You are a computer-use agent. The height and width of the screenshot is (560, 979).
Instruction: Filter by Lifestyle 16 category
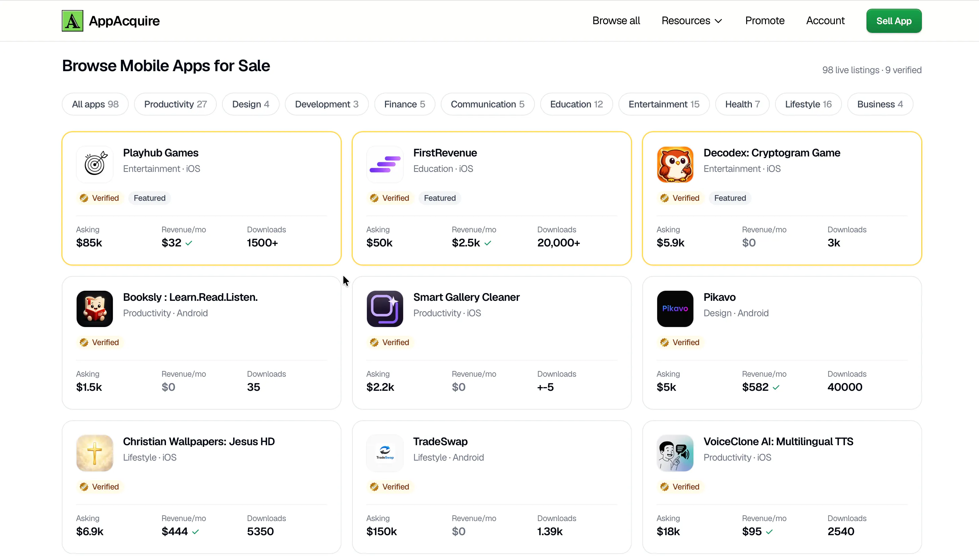[x=808, y=104]
